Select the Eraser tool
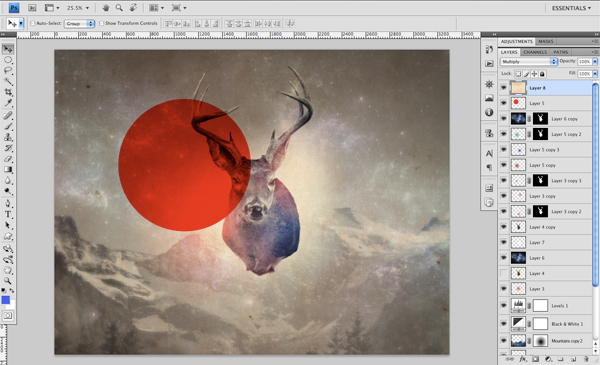 pos(8,159)
